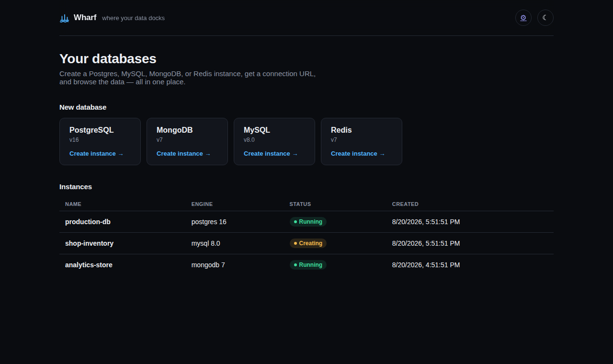Viewport: 613px width, 364px height.
Task: Click the 'where your data docks' tagline
Action: point(133,18)
